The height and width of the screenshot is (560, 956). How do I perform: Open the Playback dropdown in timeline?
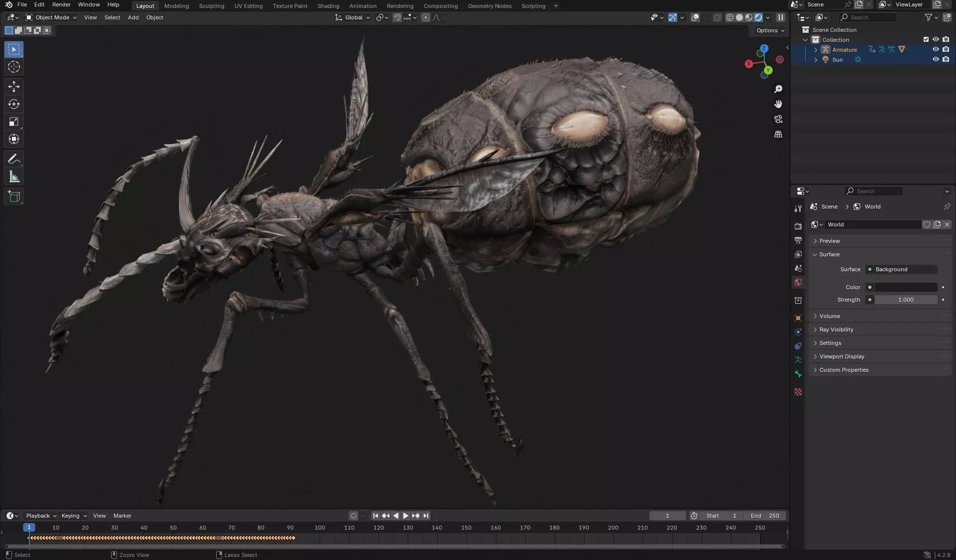[x=41, y=516]
